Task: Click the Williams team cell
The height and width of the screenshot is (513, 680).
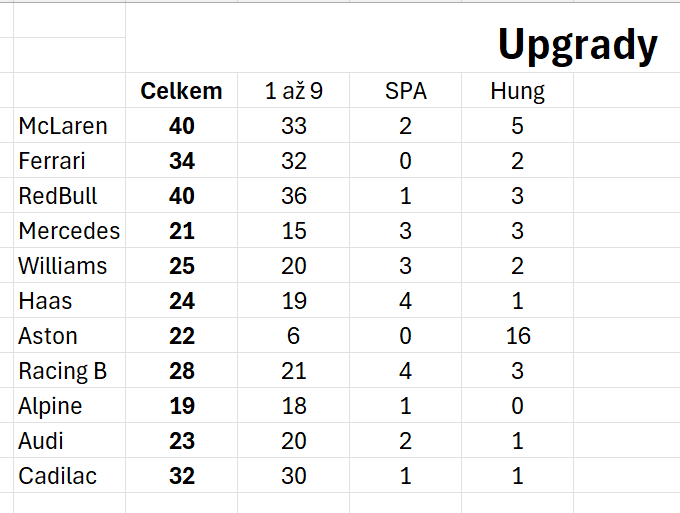Action: 69,265
